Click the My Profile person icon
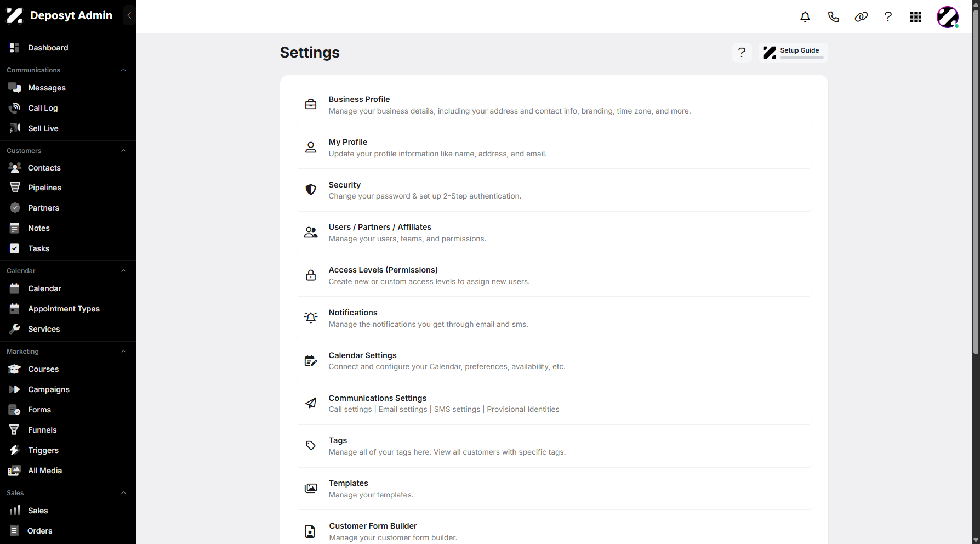Screen dimensions: 980x544 click(x=311, y=147)
